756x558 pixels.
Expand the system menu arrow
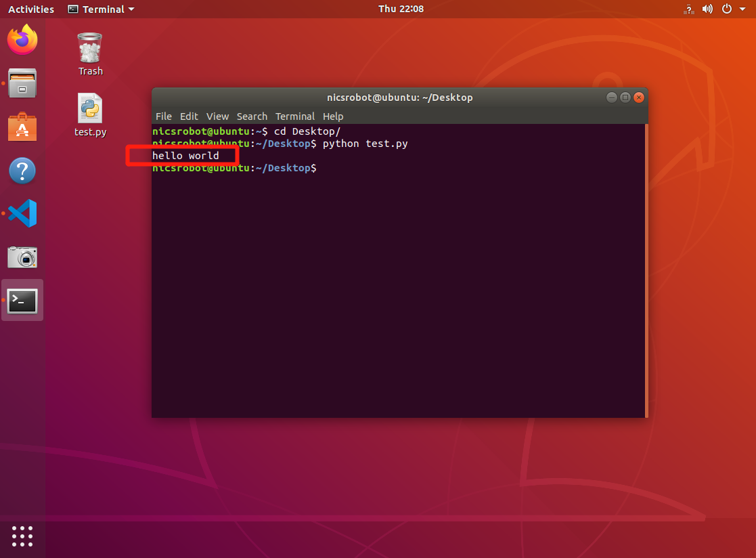[x=742, y=9]
